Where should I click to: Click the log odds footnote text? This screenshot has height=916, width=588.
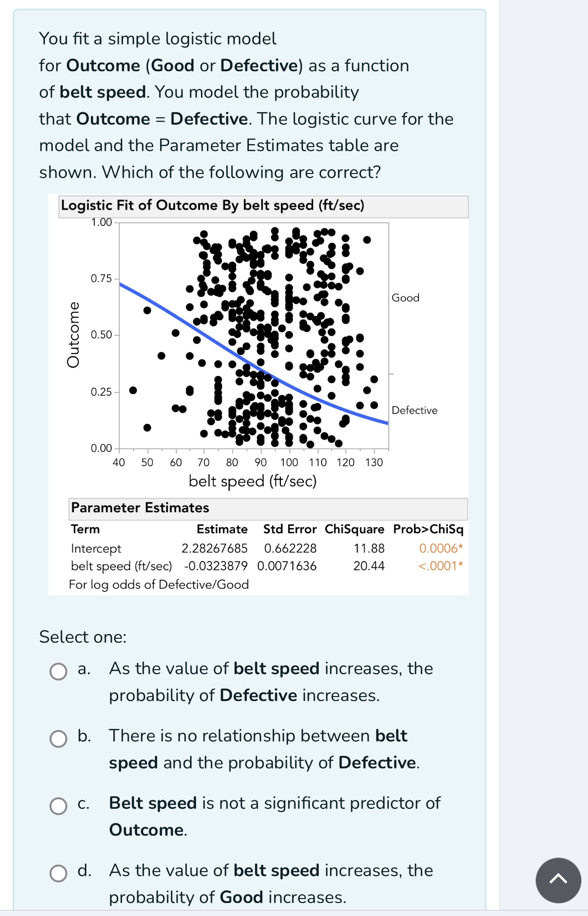click(160, 584)
